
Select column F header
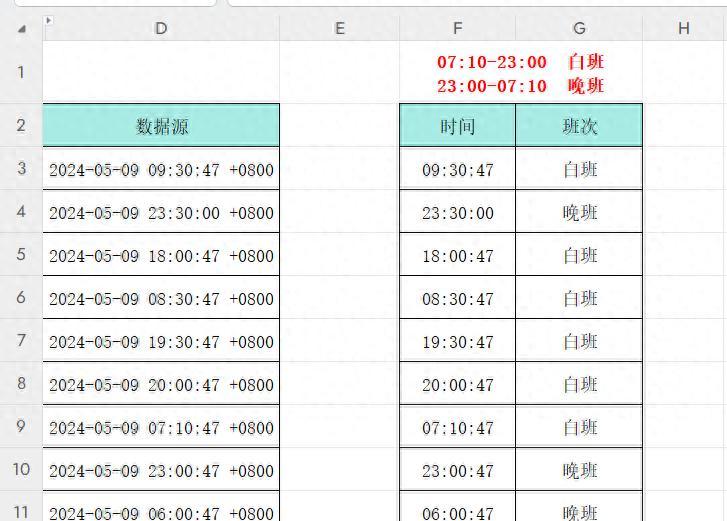[457, 28]
